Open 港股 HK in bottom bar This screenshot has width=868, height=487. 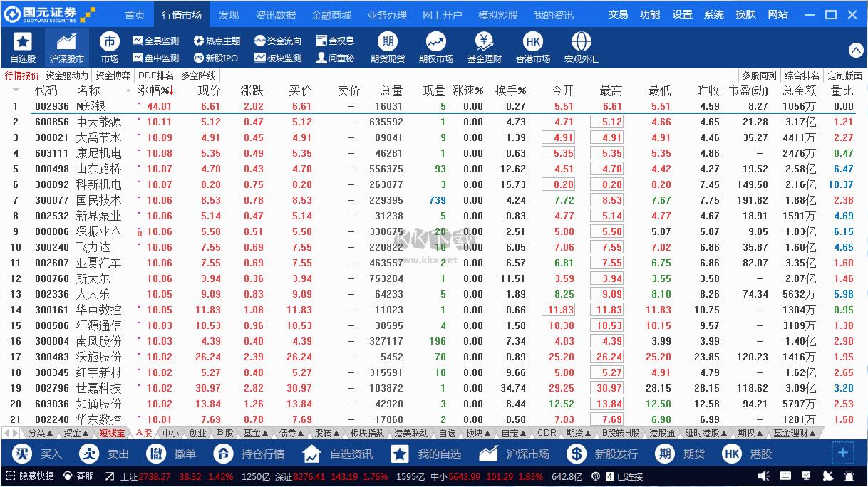point(747,454)
